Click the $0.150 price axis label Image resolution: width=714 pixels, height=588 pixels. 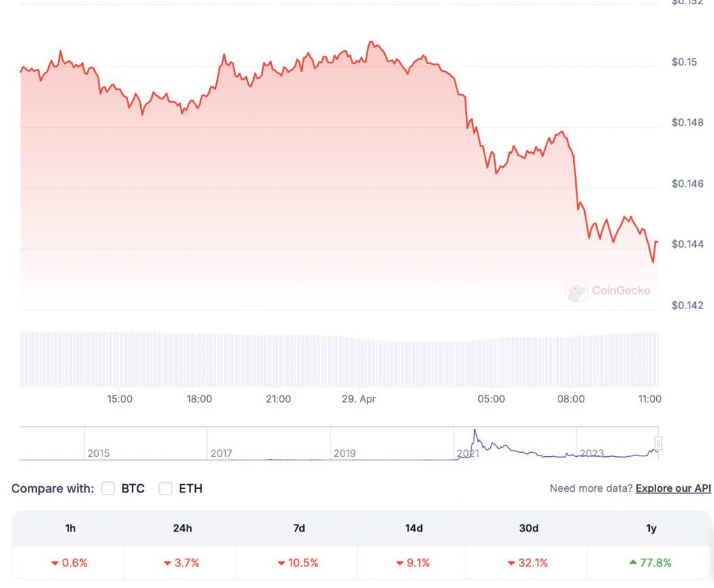(684, 61)
